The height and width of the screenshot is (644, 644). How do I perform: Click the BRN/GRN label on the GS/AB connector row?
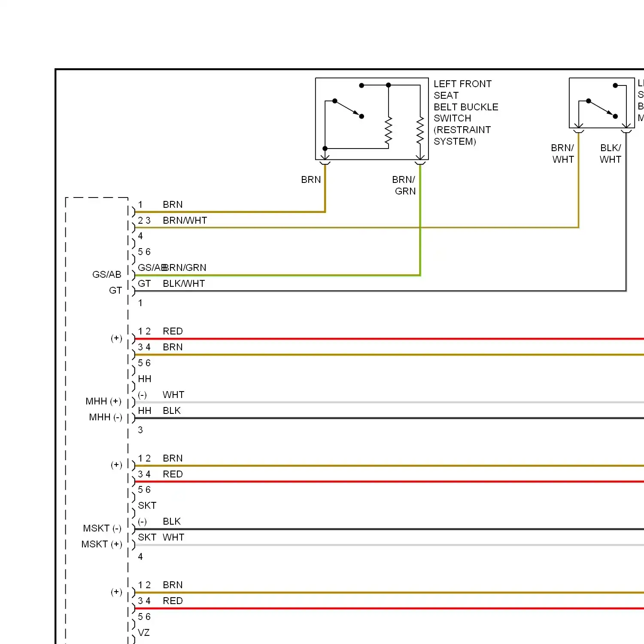pos(185,267)
